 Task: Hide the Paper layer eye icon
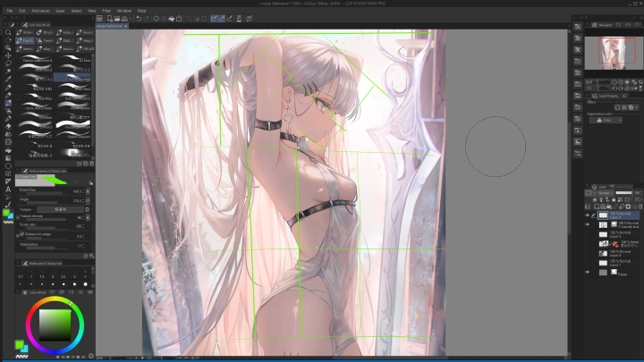[588, 272]
